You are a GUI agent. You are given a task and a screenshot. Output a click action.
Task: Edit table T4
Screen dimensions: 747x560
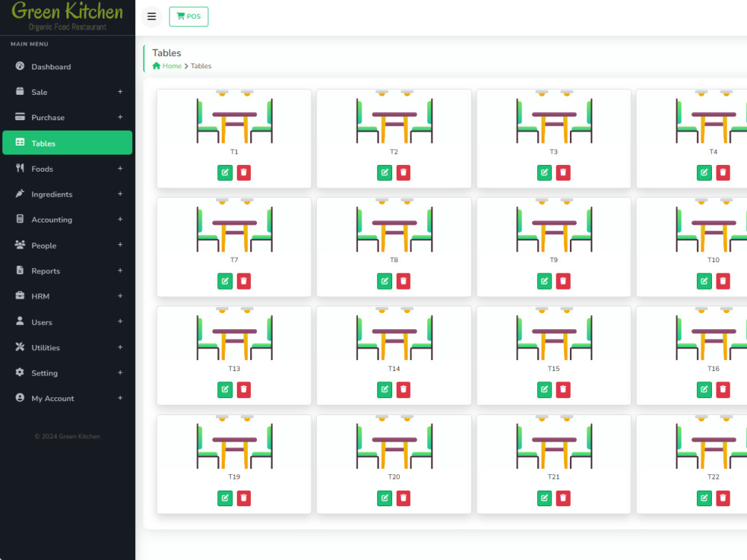tap(704, 172)
